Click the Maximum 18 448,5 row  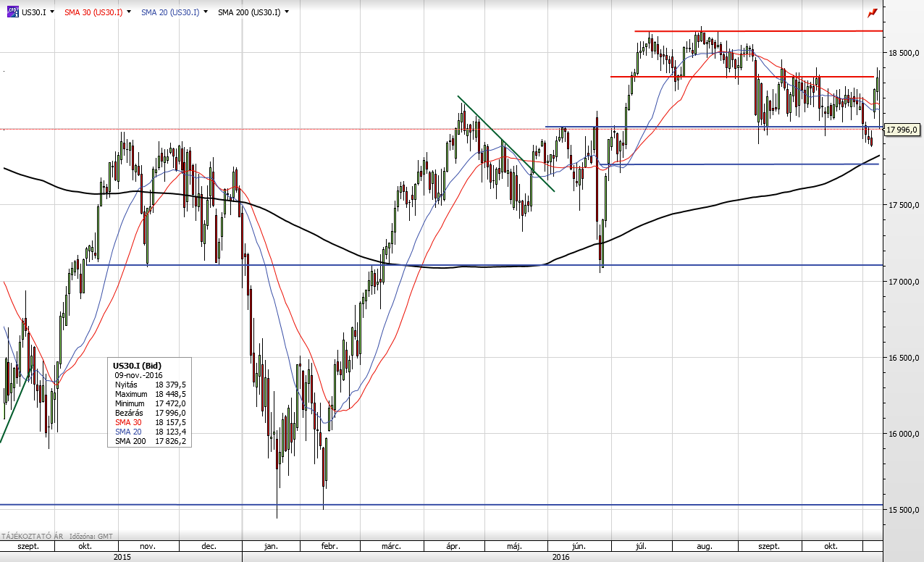pos(150,394)
